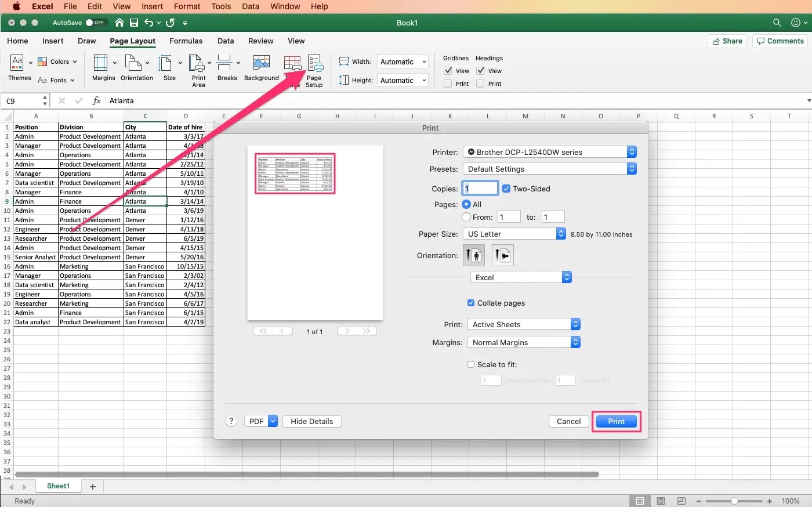The image size is (812, 507).
Task: Switch to the Formulas ribbon tab
Action: click(x=186, y=41)
